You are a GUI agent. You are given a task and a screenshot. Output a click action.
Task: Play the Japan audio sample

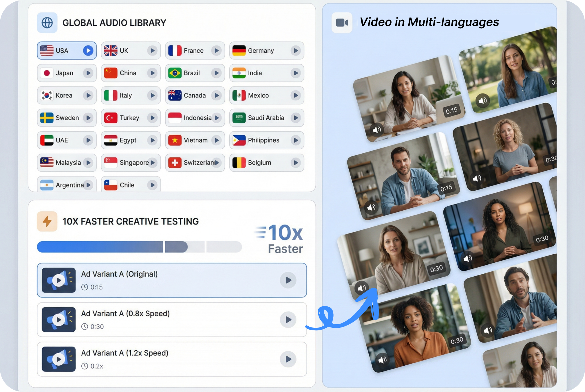click(x=88, y=73)
